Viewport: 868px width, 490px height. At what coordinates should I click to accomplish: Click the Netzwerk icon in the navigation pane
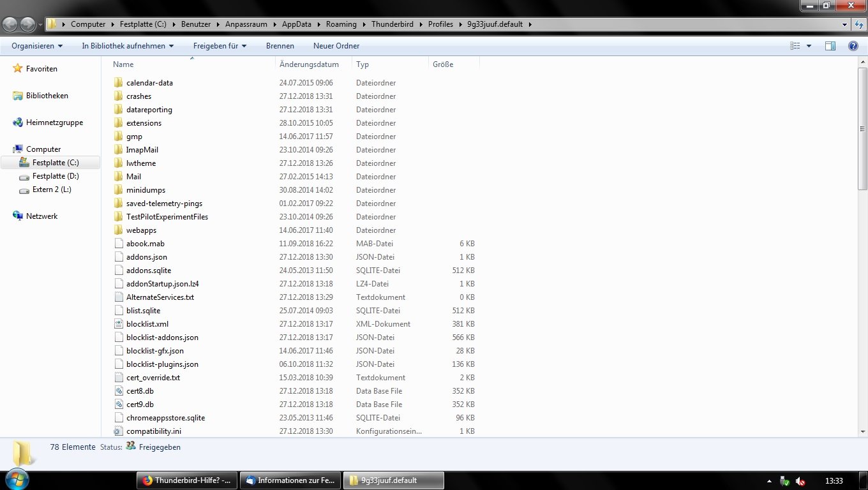click(x=18, y=216)
